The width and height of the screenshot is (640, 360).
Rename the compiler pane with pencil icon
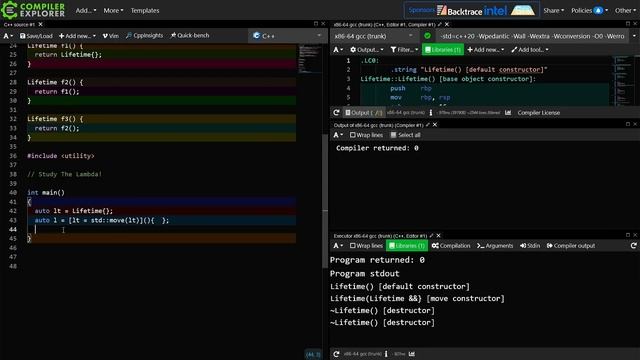tap(440, 24)
